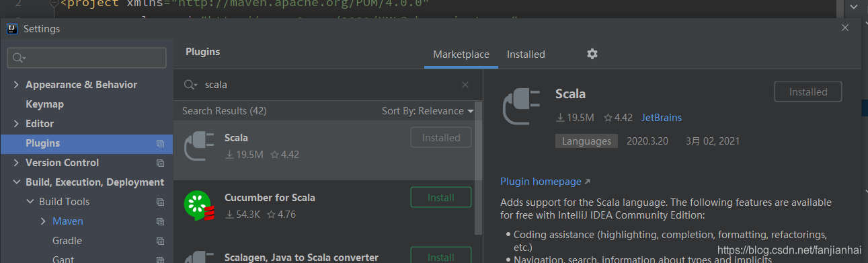Collapse the Build, Execution, Deployment node
This screenshot has height=263, width=868.
16,182
